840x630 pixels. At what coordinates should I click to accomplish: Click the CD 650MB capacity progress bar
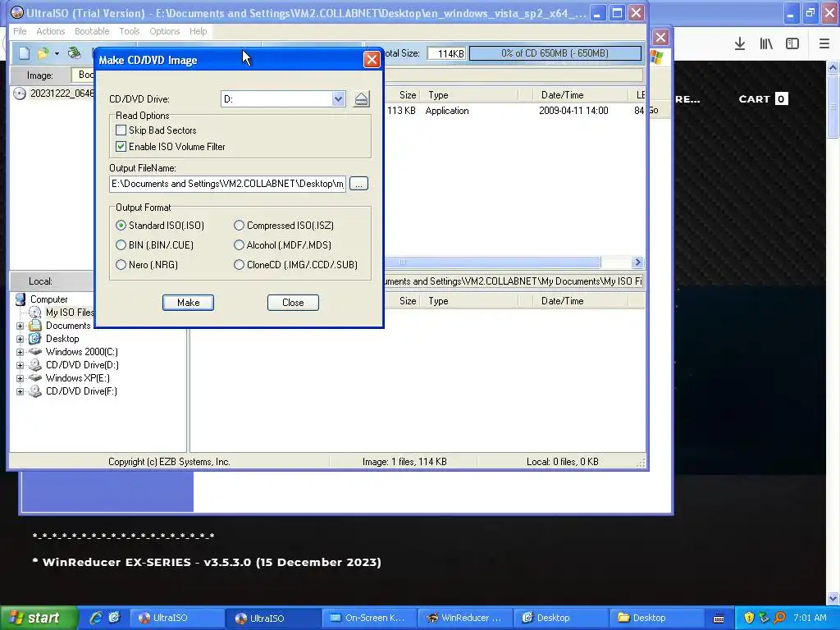point(555,53)
